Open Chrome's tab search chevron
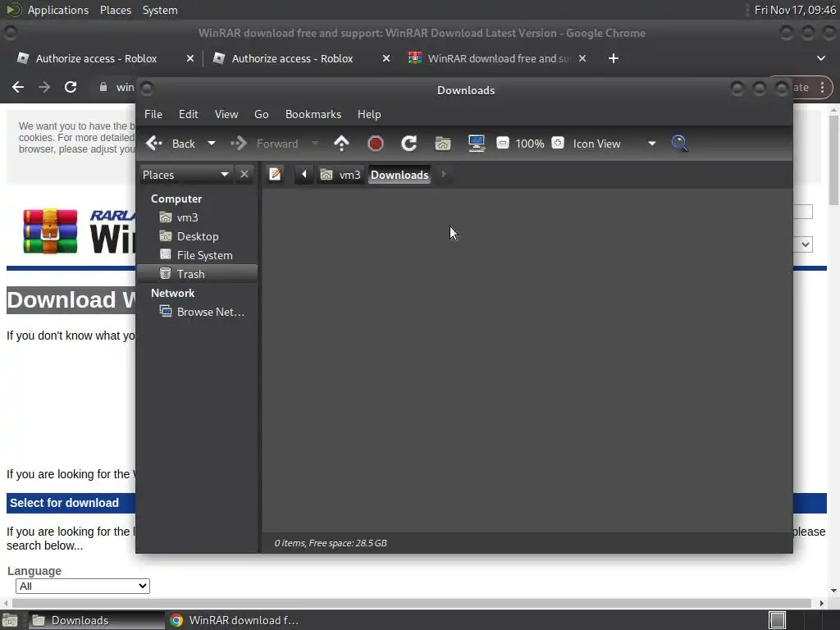This screenshot has width=840, height=630. click(820, 58)
